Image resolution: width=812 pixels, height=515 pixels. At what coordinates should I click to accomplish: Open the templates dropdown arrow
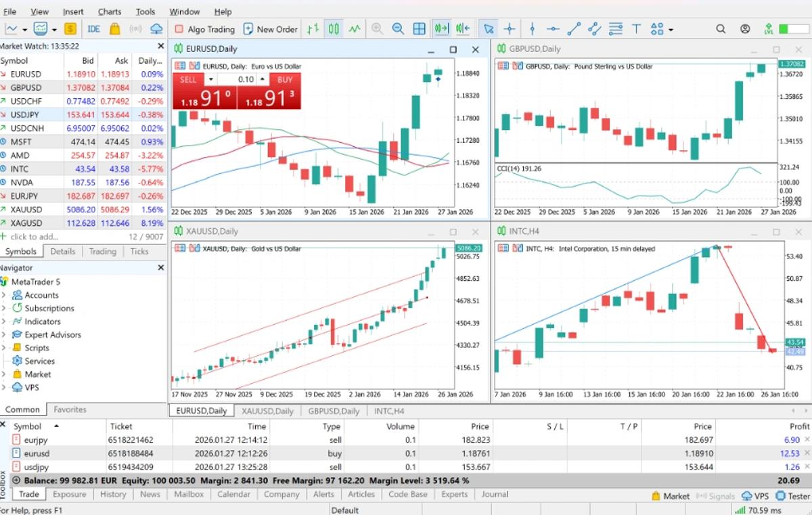click(x=53, y=30)
